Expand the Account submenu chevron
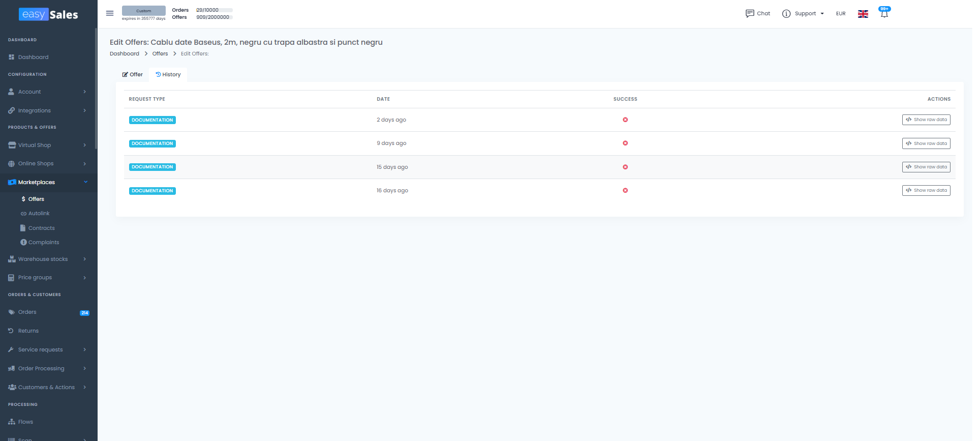Image resolution: width=980 pixels, height=441 pixels. click(85, 92)
